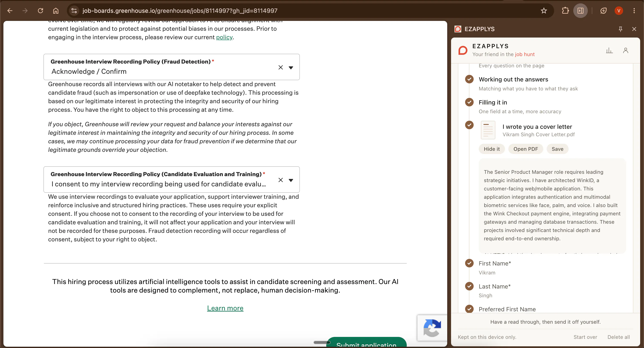The image size is (644, 348).
Task: Click the checkmark beside Filling it in
Action: 469,102
